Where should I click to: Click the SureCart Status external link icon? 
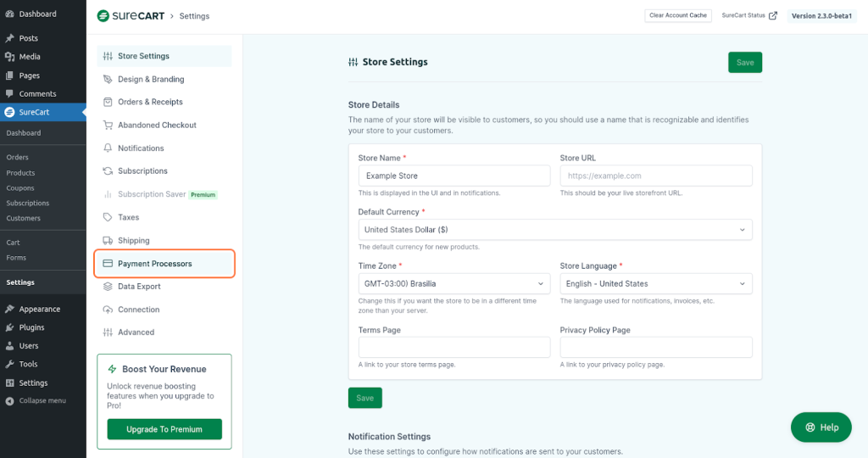[773, 15]
